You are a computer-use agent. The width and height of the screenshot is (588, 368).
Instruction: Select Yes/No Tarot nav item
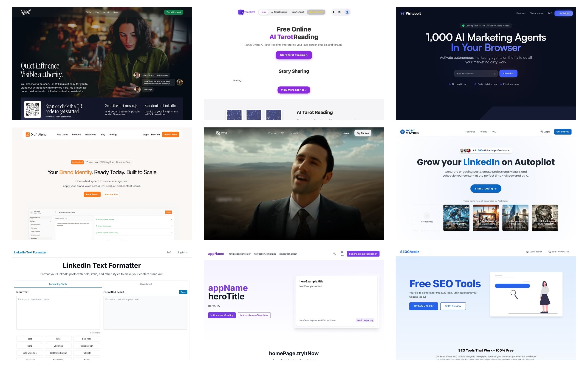click(x=298, y=12)
